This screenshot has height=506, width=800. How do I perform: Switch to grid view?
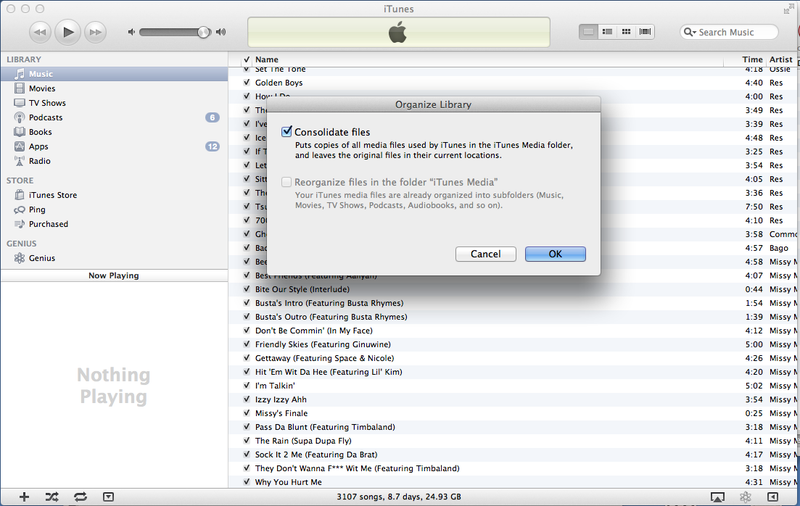pyautogui.click(x=626, y=32)
